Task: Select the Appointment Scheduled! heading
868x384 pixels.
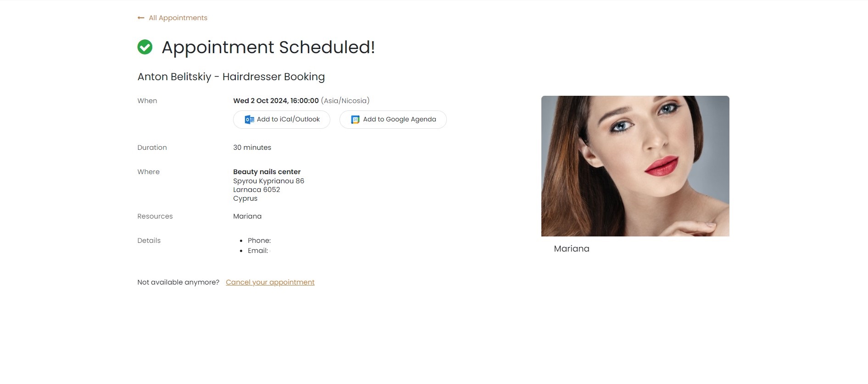Action: (x=268, y=47)
